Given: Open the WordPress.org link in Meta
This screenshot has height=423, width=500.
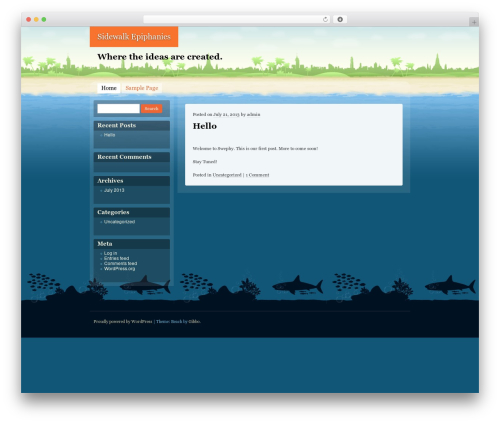Looking at the screenshot, I should (119, 269).
